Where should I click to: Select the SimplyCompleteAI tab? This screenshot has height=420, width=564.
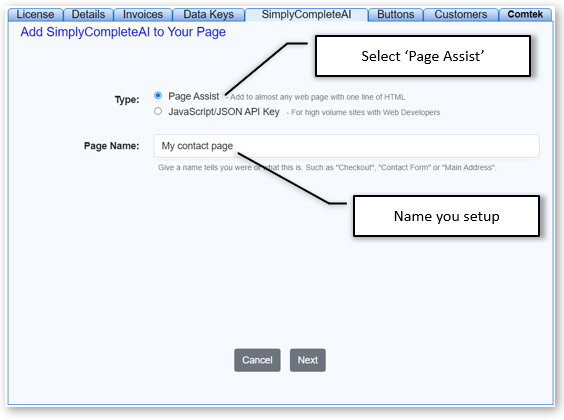point(306,14)
